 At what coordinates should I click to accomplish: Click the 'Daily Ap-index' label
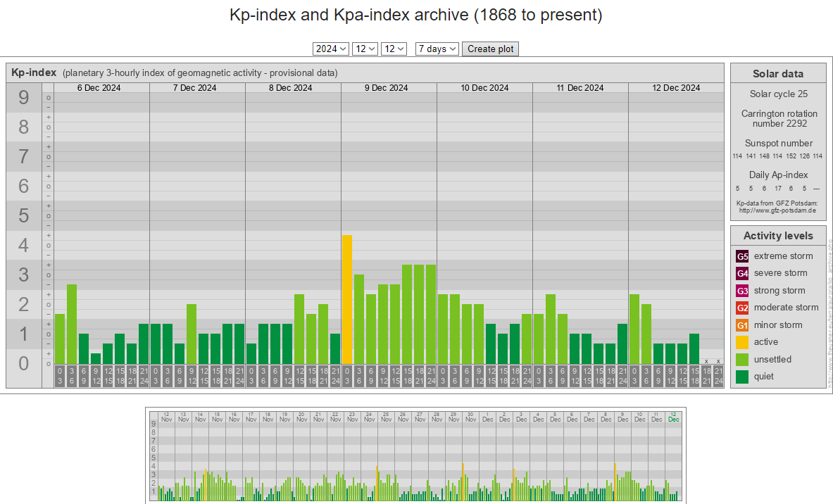778,175
